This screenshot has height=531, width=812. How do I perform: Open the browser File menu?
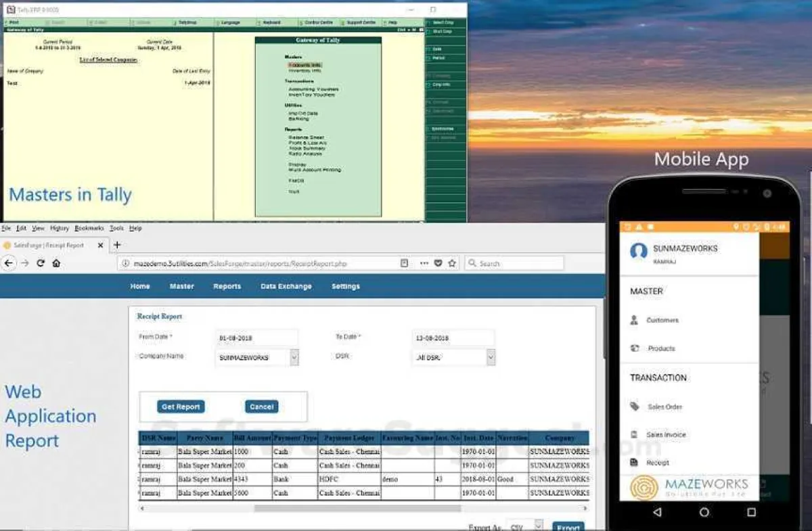coord(5,229)
